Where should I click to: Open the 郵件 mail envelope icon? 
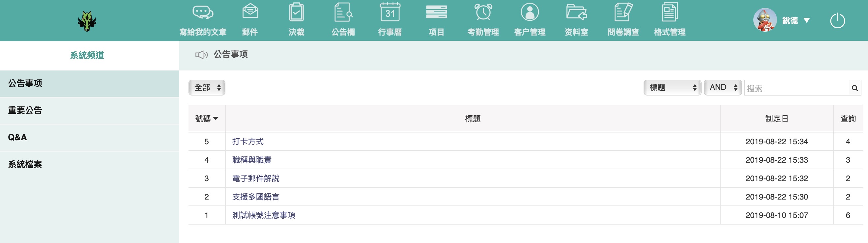[250, 12]
